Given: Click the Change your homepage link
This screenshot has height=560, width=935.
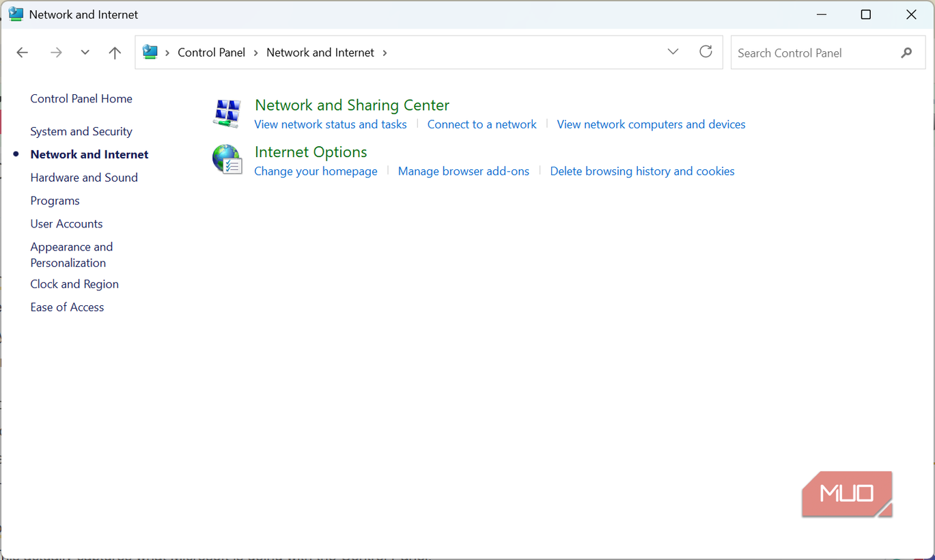Looking at the screenshot, I should [316, 171].
